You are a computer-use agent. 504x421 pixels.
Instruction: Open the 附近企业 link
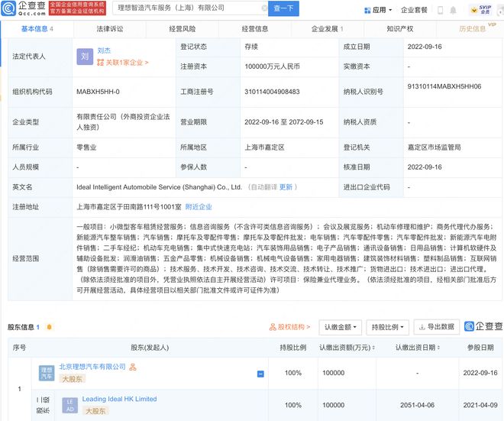199,207
